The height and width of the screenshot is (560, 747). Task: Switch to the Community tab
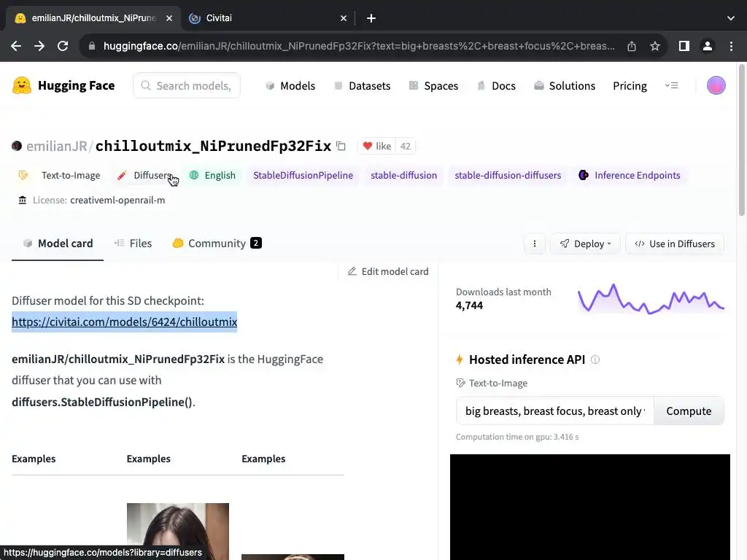click(x=217, y=244)
